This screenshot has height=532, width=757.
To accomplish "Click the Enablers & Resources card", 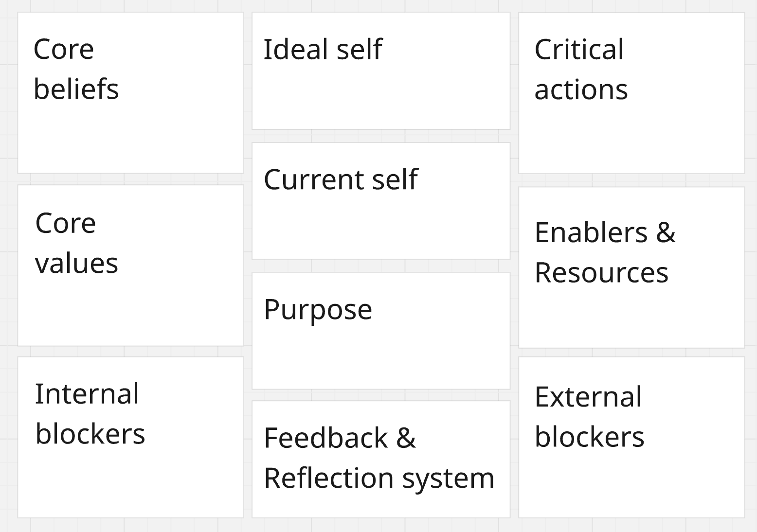I will pyautogui.click(x=631, y=267).
